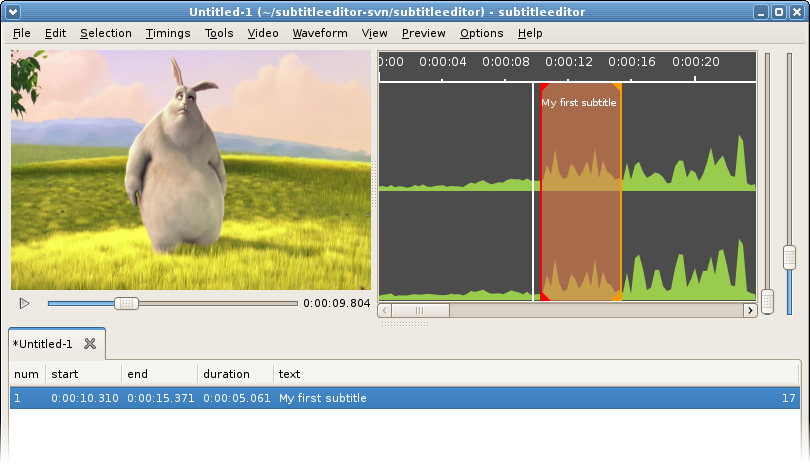This screenshot has height=473, width=810.
Task: Open the Video menu
Action: [263, 34]
